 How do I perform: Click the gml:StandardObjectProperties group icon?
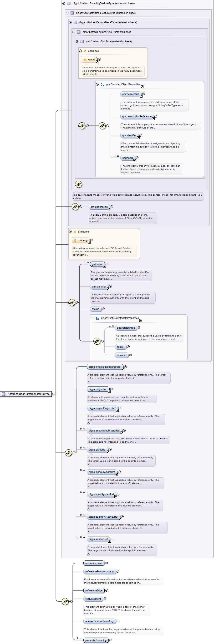pyautogui.click(x=102, y=84)
